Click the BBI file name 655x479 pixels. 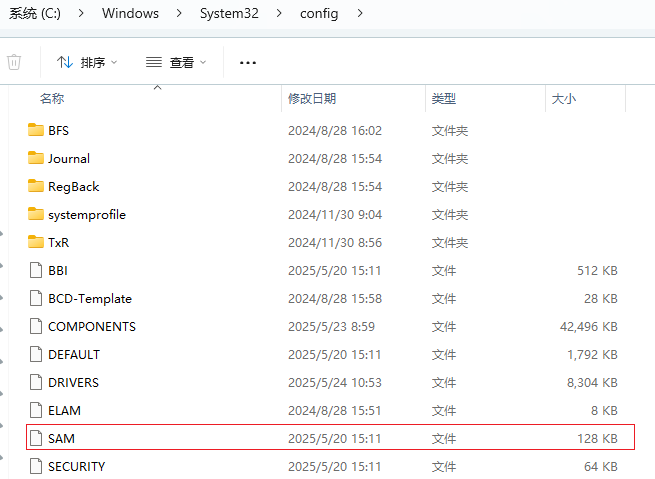58,271
